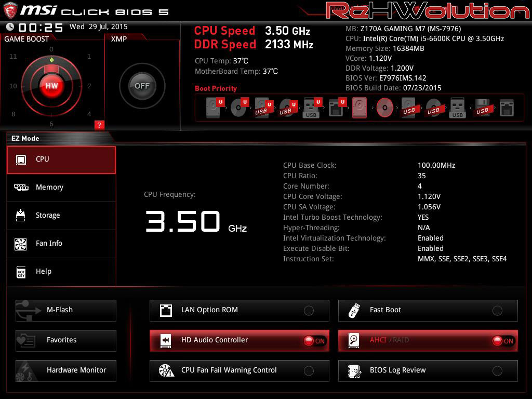The image size is (532, 399).
Task: Enable Fast Boot toggle
Action: click(497, 311)
